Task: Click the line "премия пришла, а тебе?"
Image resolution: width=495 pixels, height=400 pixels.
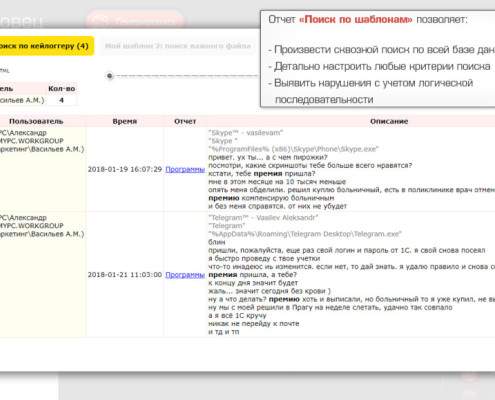Action: (252, 275)
